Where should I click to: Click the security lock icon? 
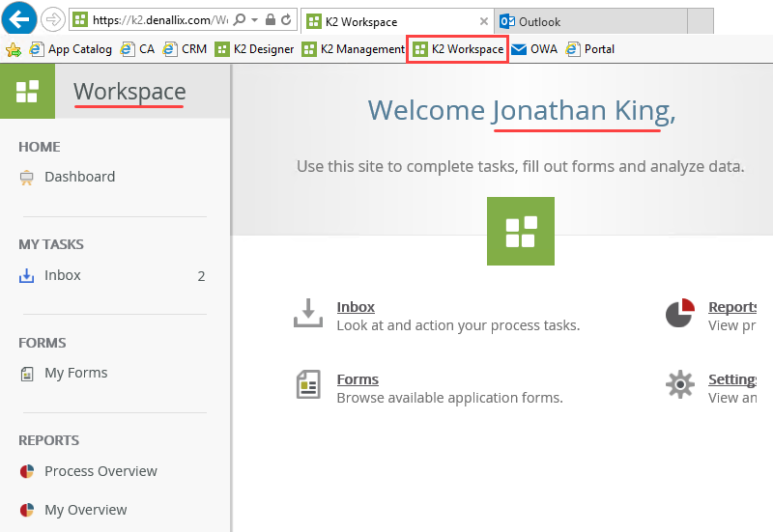(x=271, y=19)
